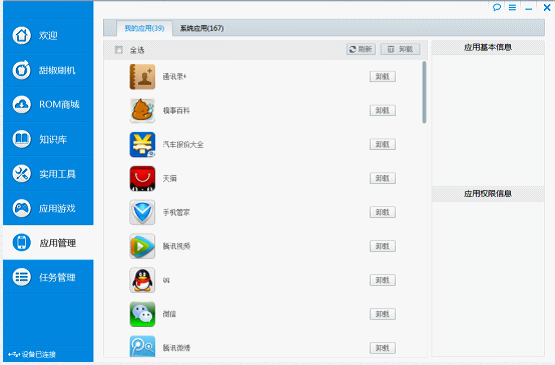Open the 欢迎 home icon in sidebar
Image resolution: width=555 pixels, height=365 pixels.
[22, 35]
